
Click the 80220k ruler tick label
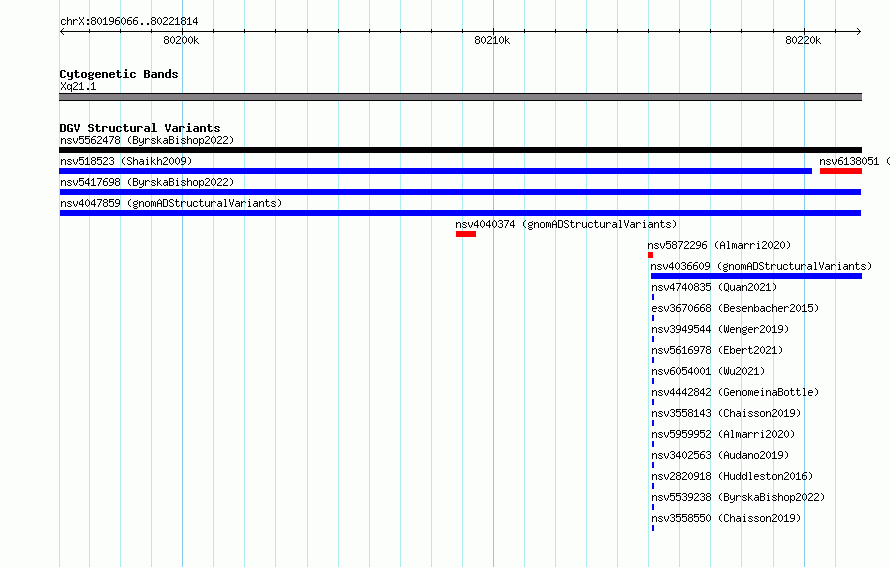803,40
